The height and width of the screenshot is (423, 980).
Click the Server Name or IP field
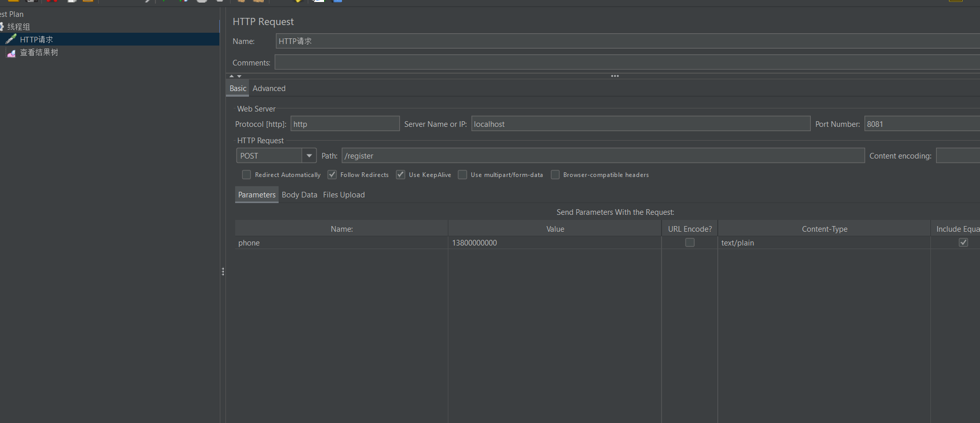[641, 124]
